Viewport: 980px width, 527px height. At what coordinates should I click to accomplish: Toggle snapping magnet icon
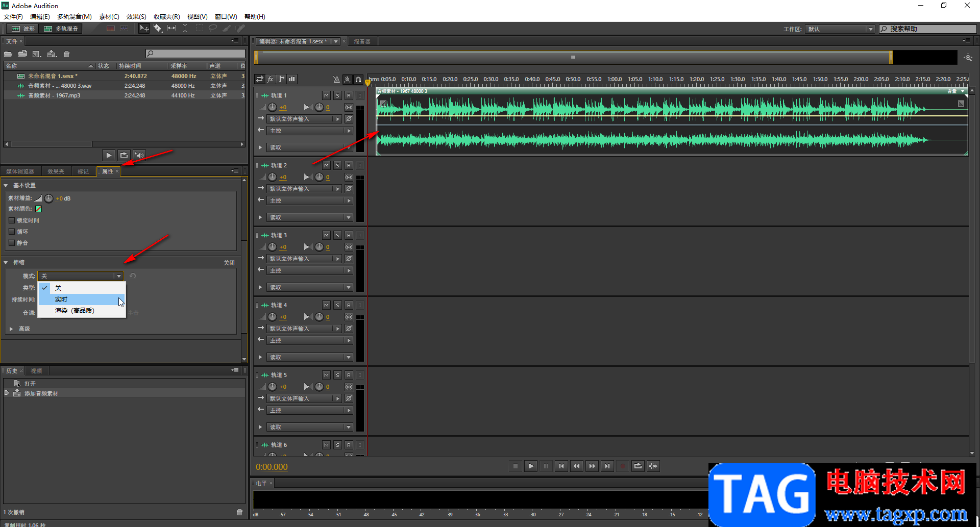tap(358, 79)
